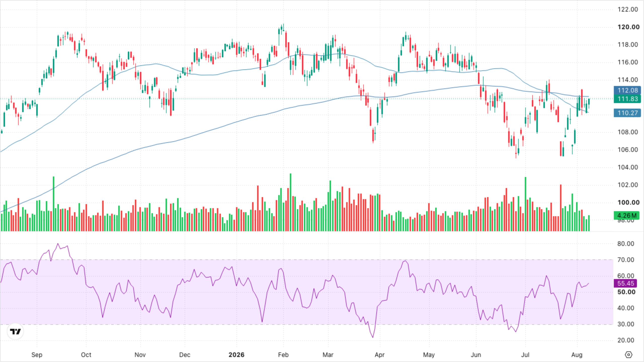Click the 20.00 RSI scale label
Viewport: 644px width, 362px height.
pyautogui.click(x=626, y=340)
